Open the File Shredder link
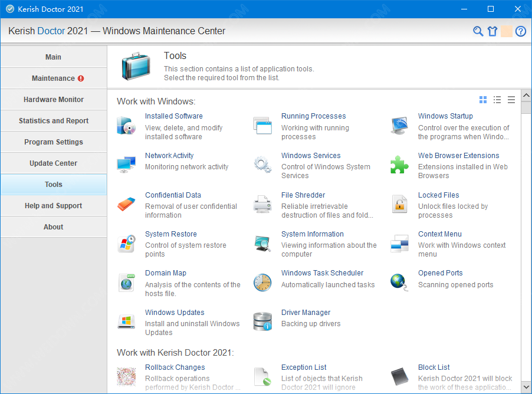This screenshot has width=532, height=394. (x=303, y=195)
